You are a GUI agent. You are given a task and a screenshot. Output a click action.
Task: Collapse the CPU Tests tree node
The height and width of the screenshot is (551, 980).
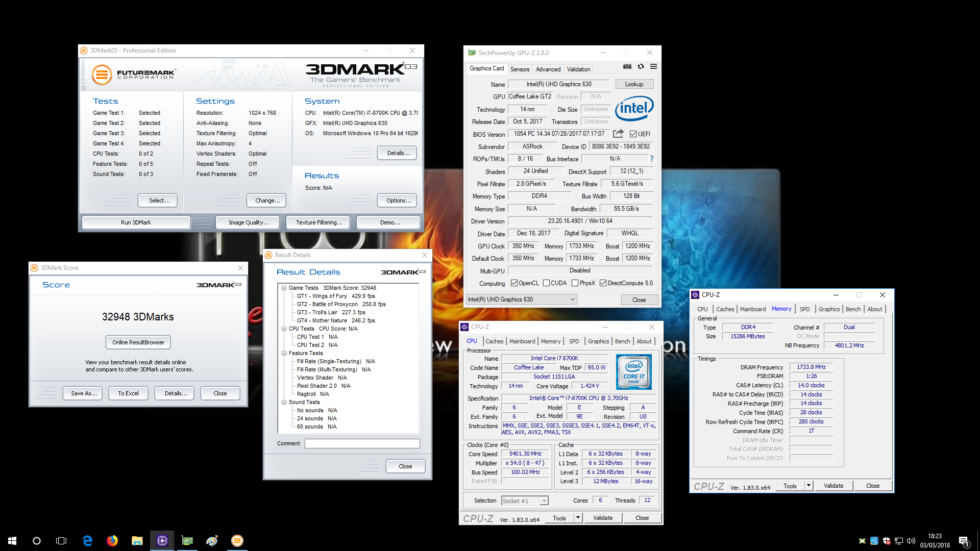(284, 329)
